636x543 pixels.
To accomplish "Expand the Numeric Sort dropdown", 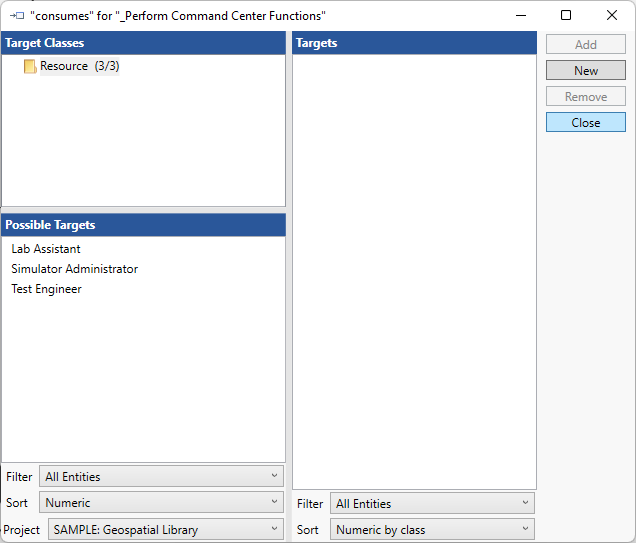I will pos(161,503).
